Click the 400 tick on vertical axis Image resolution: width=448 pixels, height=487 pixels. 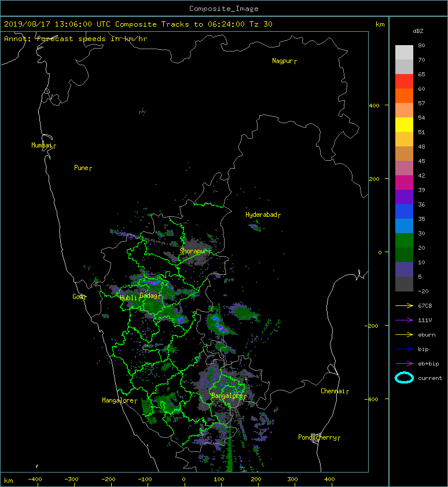click(374, 106)
